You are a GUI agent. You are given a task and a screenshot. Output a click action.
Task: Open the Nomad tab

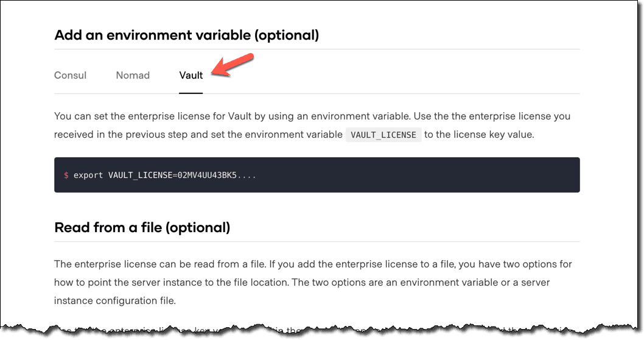(x=133, y=76)
